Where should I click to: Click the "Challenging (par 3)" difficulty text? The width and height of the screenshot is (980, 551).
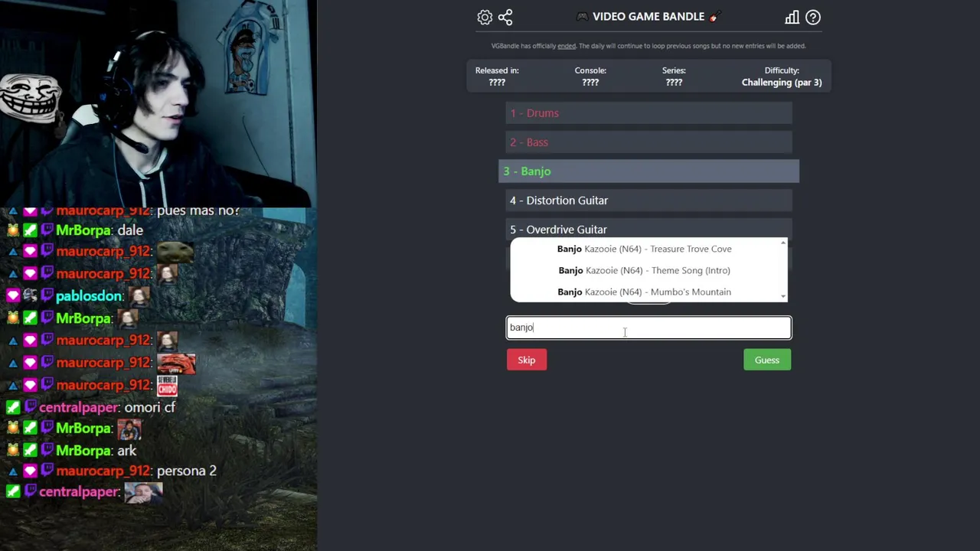782,83
